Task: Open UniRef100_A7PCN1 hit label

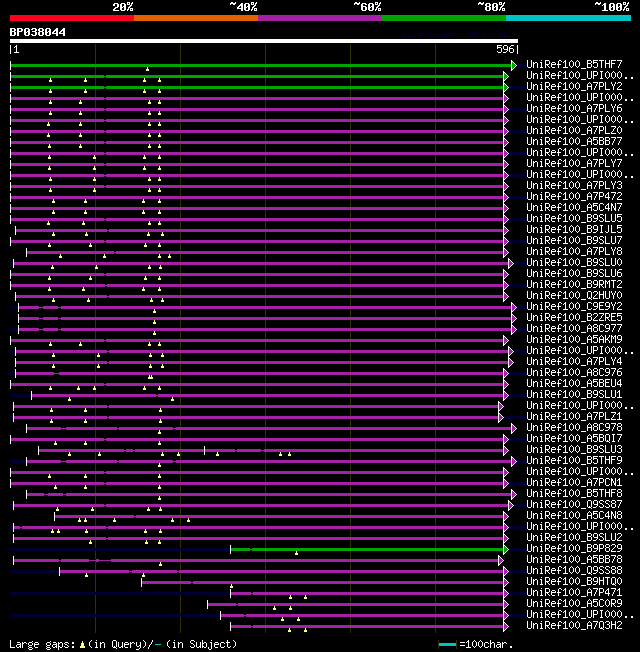Action: (574, 483)
